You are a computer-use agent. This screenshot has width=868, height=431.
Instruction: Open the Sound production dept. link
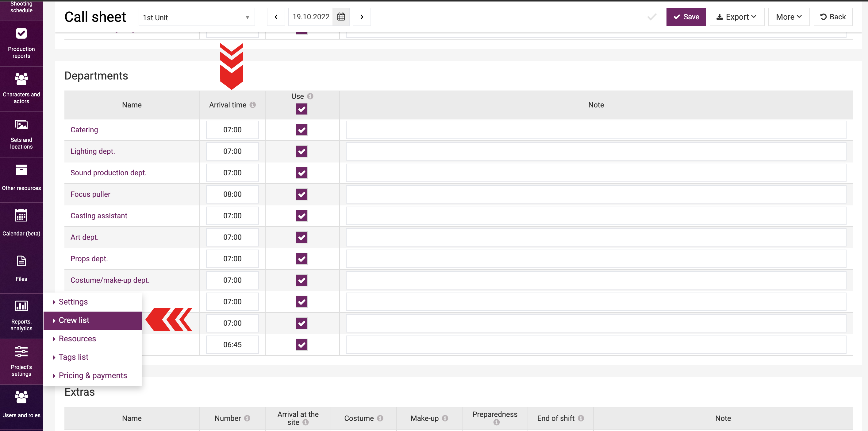point(109,173)
